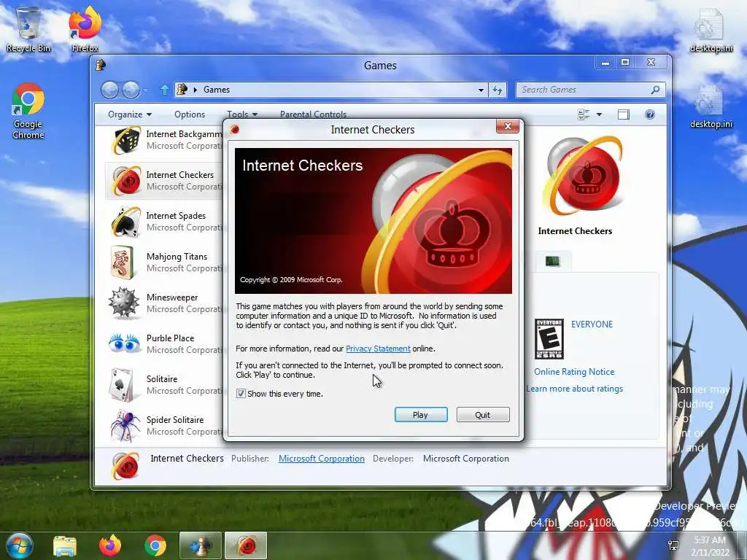747x560 pixels.
Task: Launch Firefox from the taskbar
Action: 110,545
